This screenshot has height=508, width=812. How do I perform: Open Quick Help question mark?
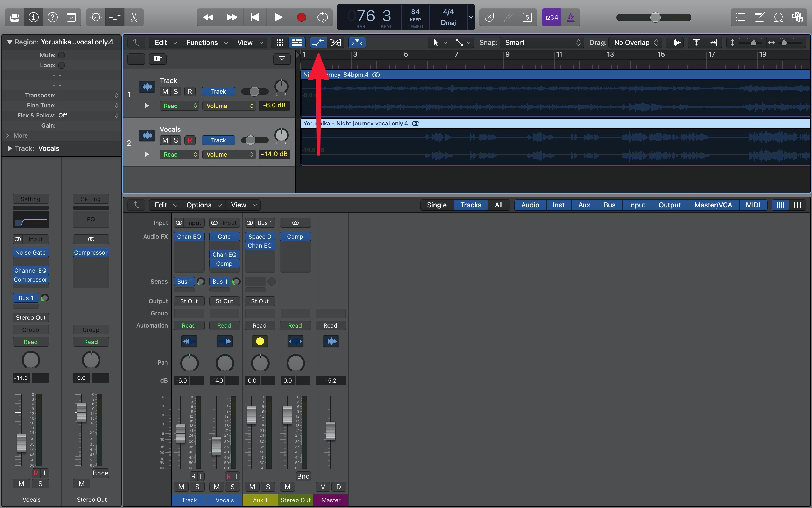coord(53,17)
